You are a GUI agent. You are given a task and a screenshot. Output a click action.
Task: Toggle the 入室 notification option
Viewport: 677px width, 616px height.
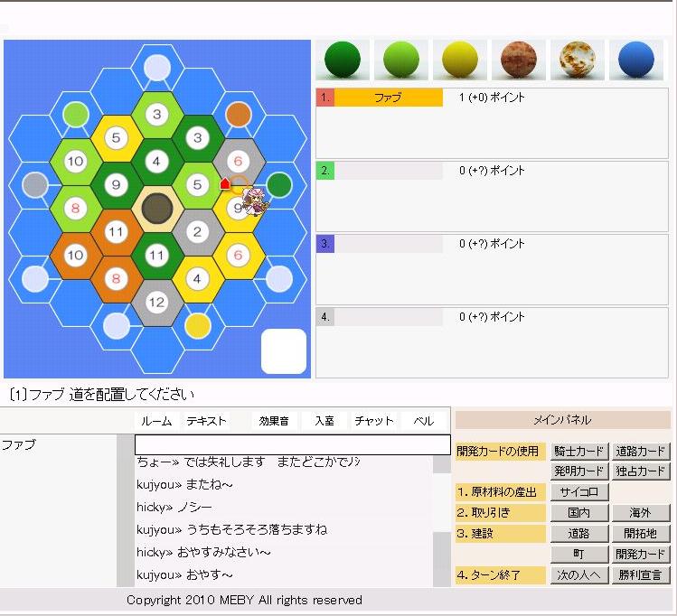(324, 421)
